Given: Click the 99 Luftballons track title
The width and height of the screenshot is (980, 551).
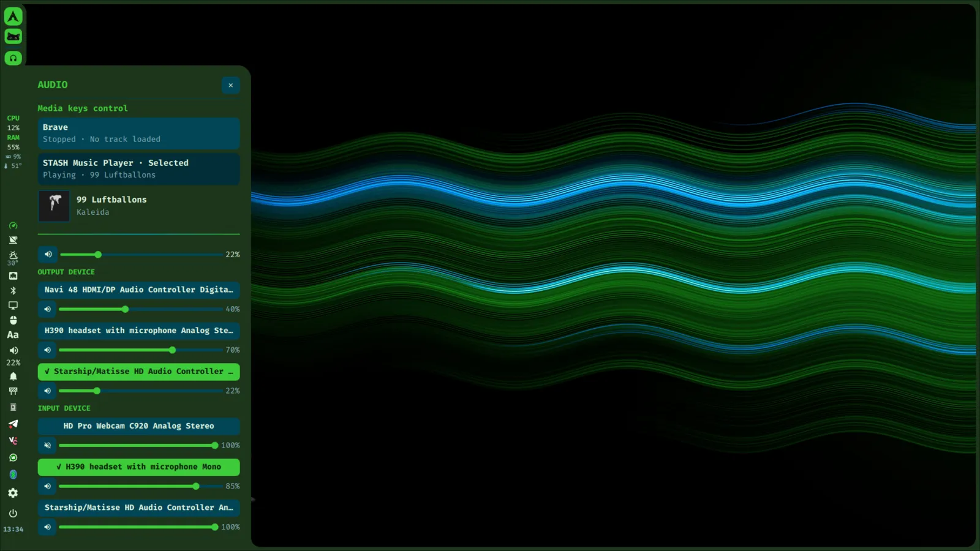Looking at the screenshot, I should 111,200.
